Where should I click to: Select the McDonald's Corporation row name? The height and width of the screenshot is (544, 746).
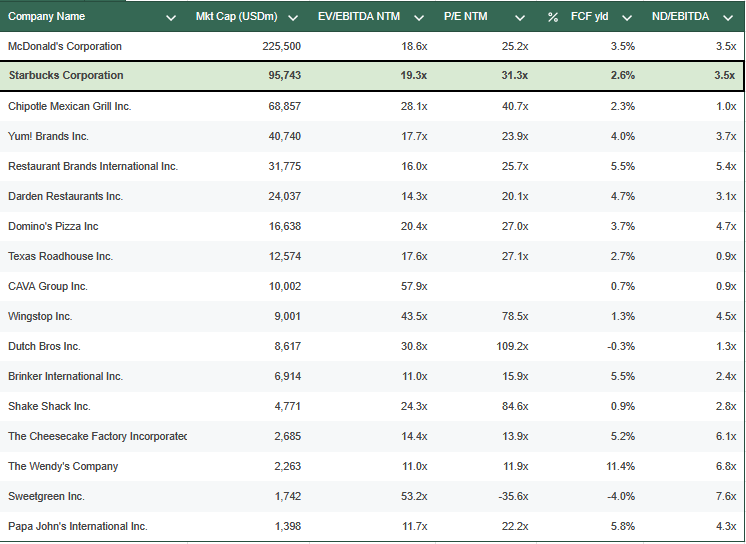click(65, 46)
